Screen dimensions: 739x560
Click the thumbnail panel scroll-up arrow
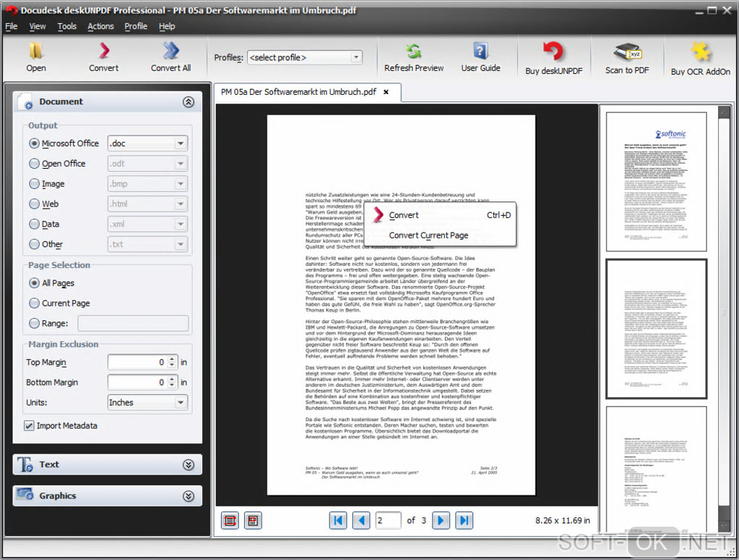(x=724, y=112)
